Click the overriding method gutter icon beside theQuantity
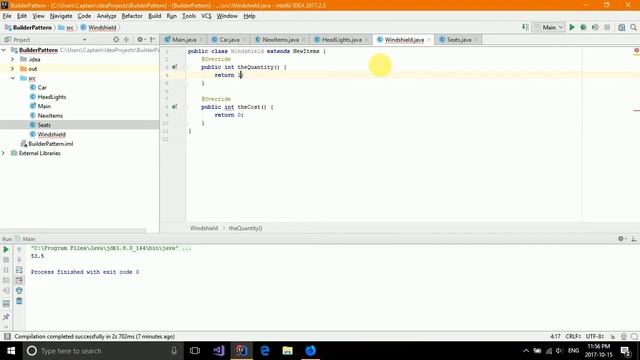The height and width of the screenshot is (360, 640). (x=174, y=67)
